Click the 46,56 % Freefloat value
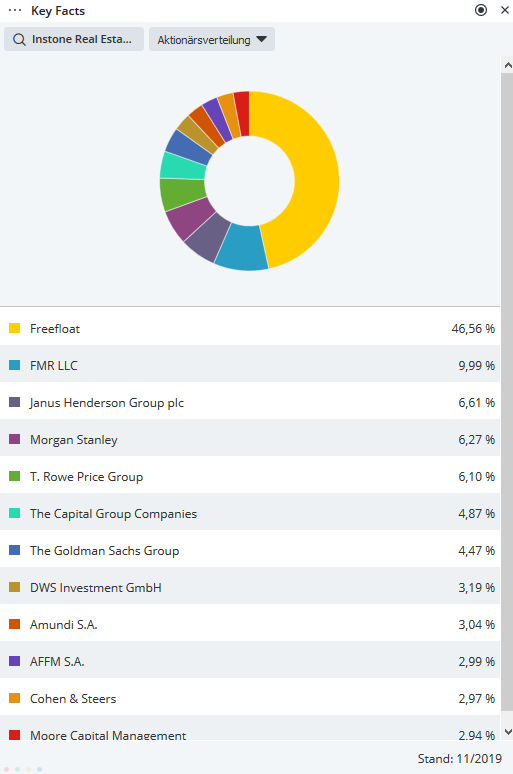513x774 pixels. coord(473,329)
